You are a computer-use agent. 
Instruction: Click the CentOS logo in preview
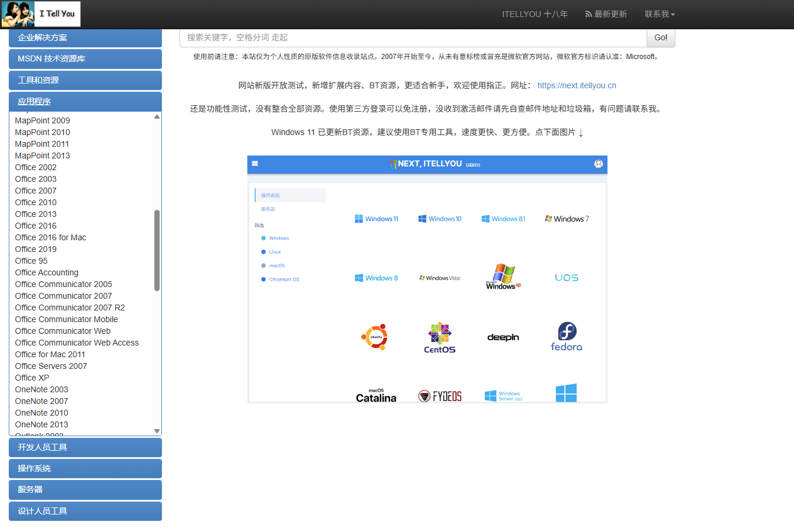[x=440, y=337]
